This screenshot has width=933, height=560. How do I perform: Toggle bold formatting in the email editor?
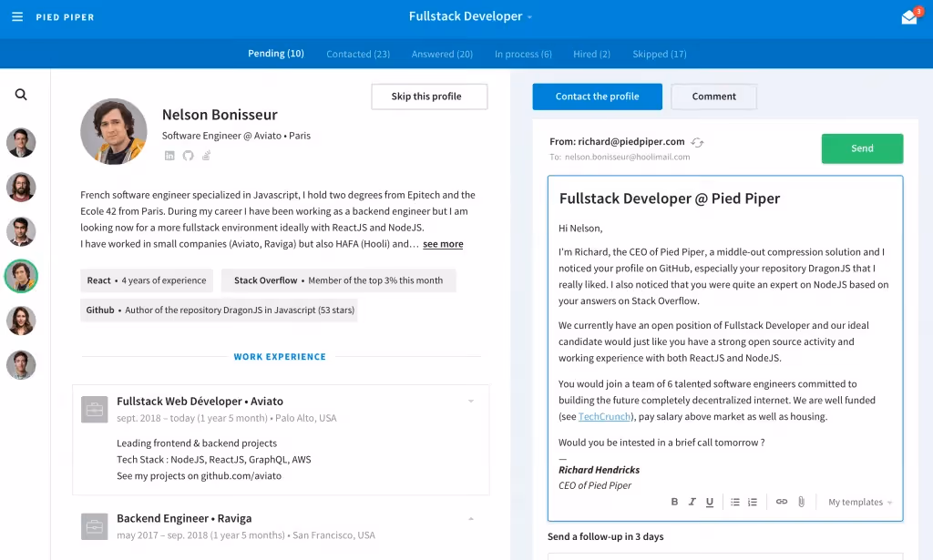pyautogui.click(x=674, y=502)
